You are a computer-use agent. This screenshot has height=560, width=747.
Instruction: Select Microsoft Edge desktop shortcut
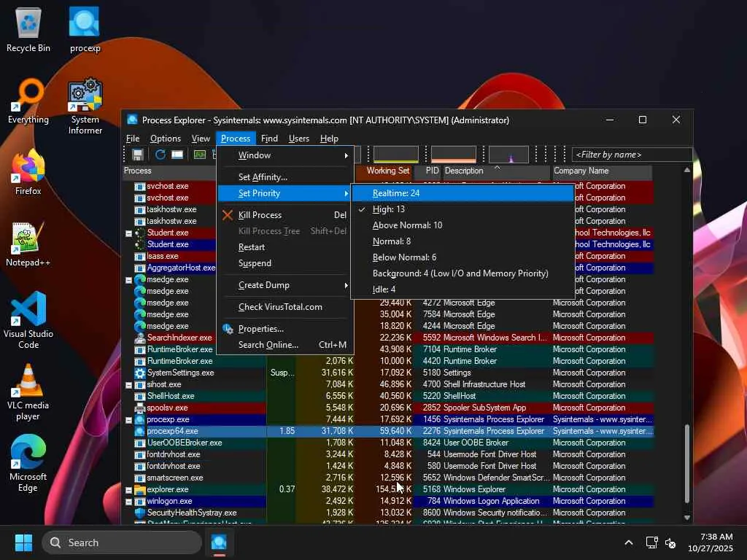(28, 464)
